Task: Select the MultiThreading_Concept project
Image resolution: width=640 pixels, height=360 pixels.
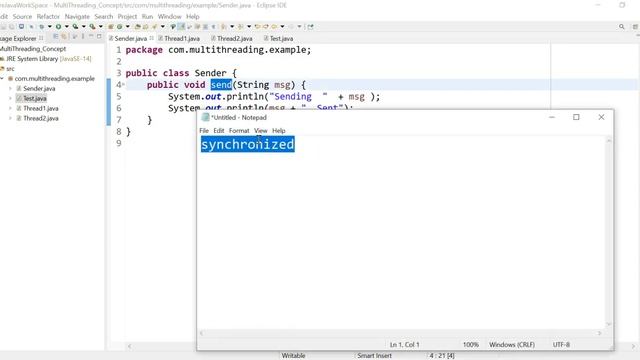Action: [x=33, y=49]
